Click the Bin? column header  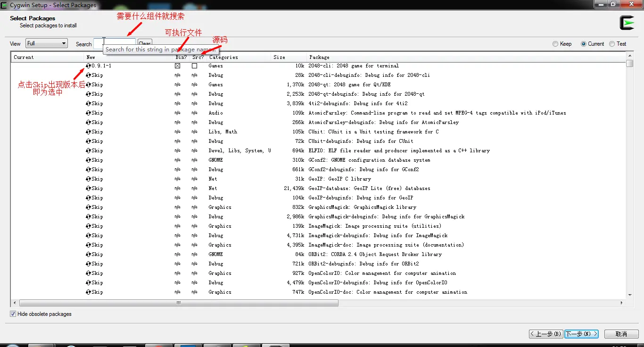click(182, 57)
